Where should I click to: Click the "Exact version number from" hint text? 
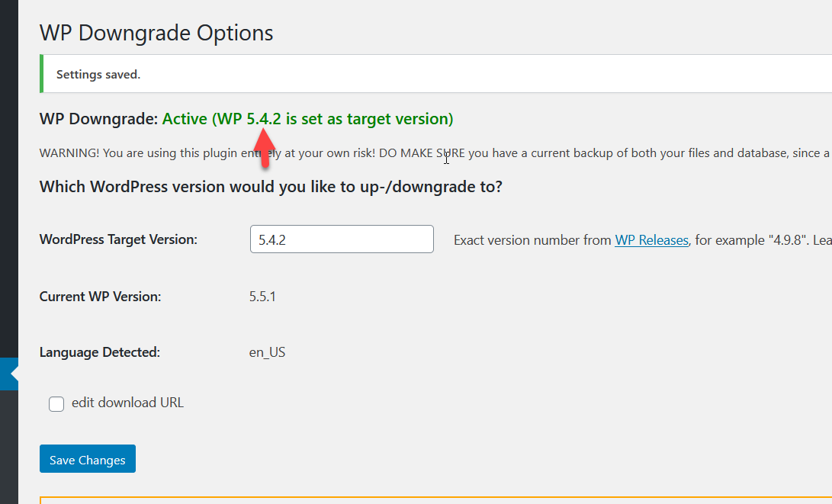click(532, 240)
